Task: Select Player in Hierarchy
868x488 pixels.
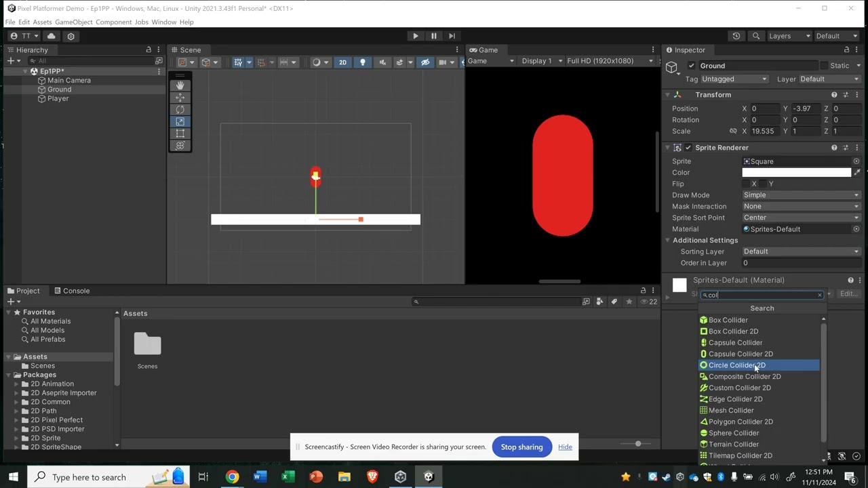Action: click(x=58, y=99)
